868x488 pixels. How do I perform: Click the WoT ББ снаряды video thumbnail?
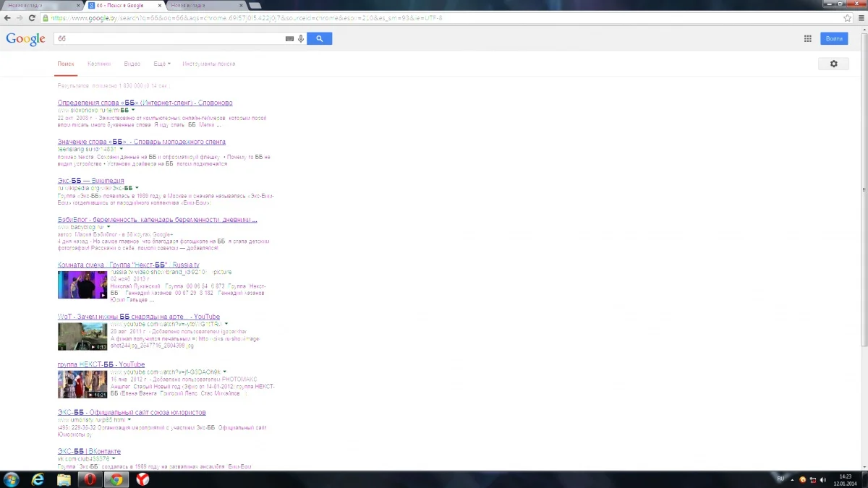(82, 336)
